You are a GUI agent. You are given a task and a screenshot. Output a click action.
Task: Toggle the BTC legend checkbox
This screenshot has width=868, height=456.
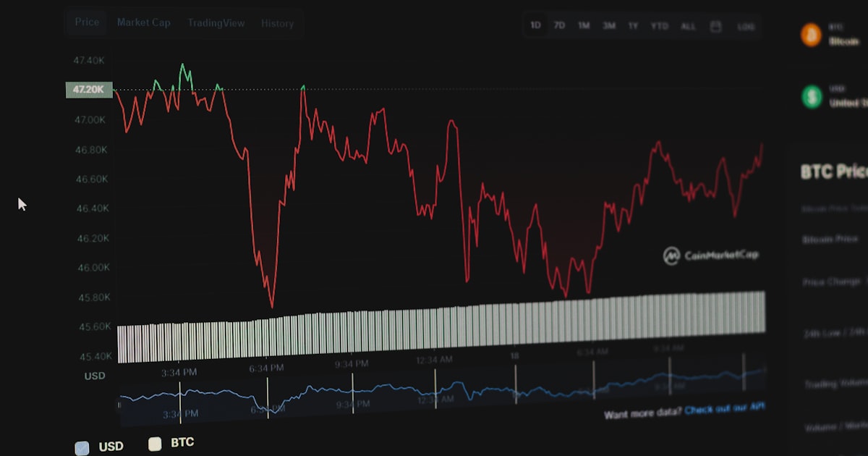click(x=155, y=444)
